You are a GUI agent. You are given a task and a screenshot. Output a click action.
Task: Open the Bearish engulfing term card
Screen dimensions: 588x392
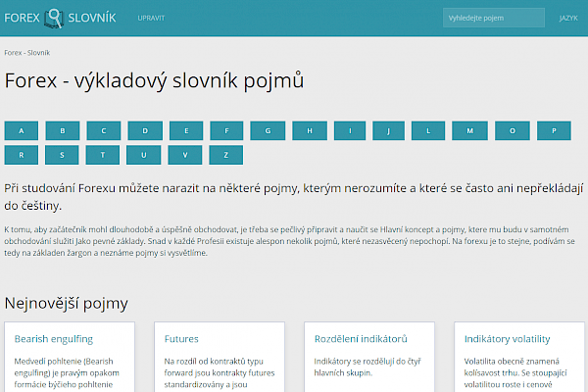[x=54, y=339]
